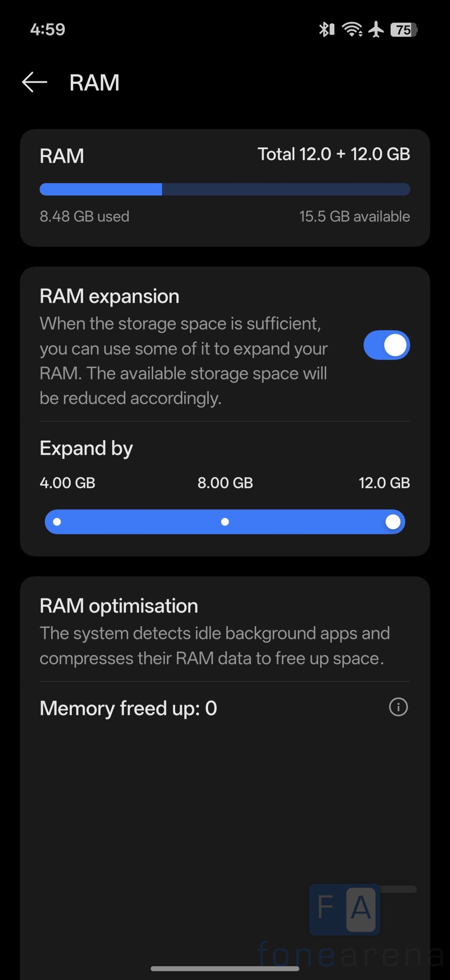The height and width of the screenshot is (980, 450).
Task: Tap the 12.0 GB label
Action: tap(384, 483)
